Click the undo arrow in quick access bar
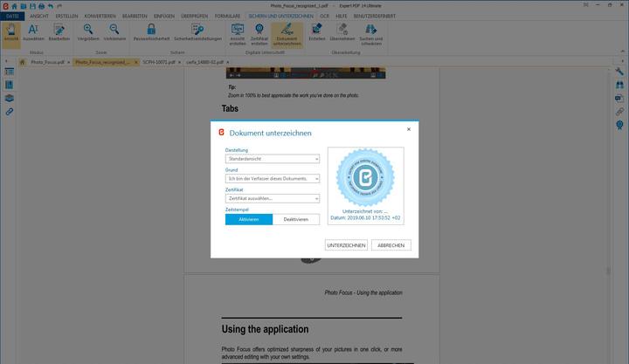629x364 pixels. click(51, 6)
